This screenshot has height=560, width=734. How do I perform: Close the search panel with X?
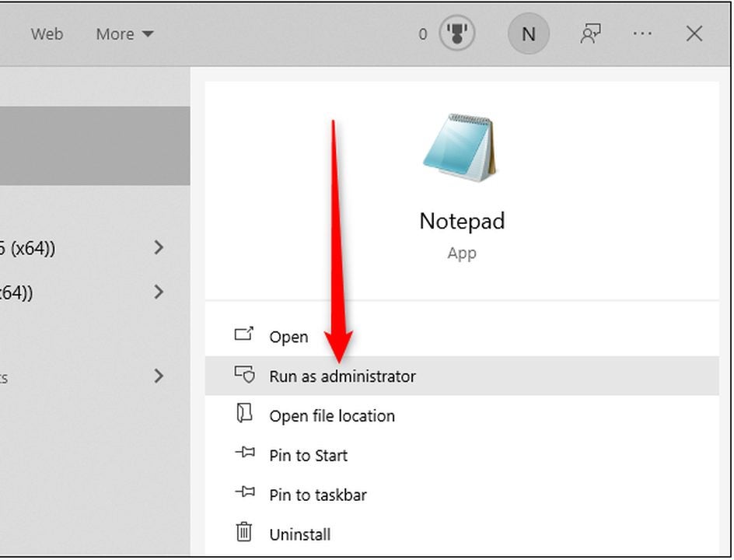(x=694, y=33)
